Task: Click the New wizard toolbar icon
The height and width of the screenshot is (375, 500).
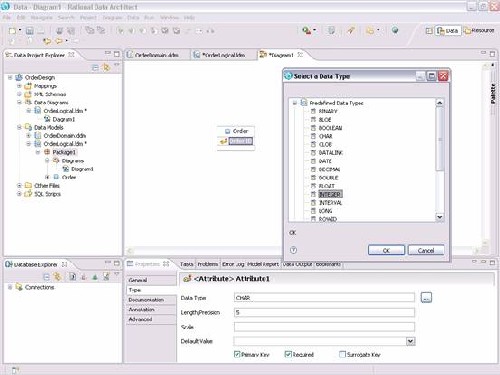Action: [13, 31]
